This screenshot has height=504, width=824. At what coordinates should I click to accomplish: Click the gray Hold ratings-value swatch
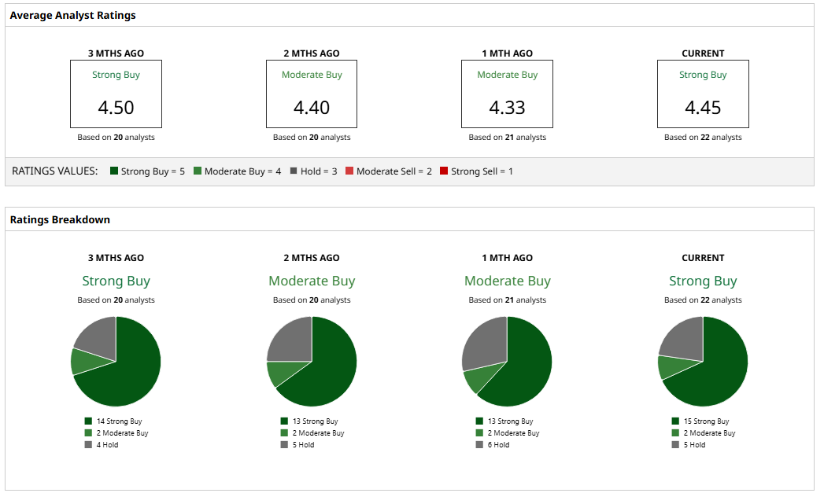click(294, 171)
